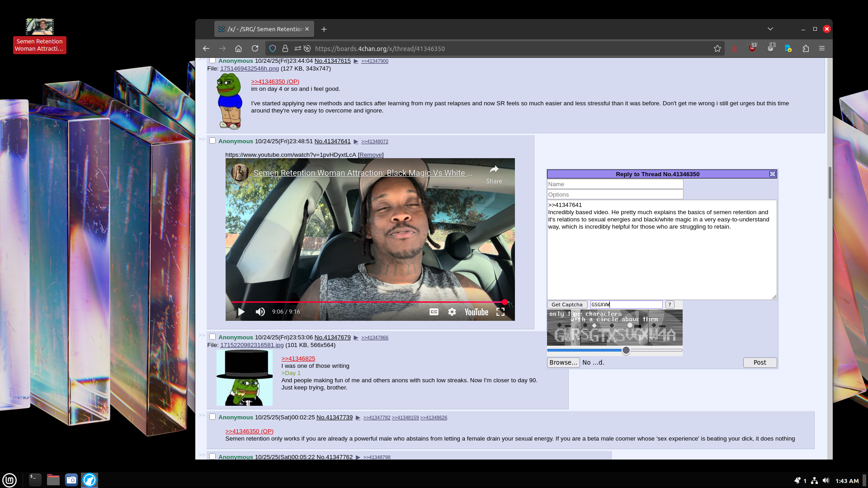Screen dimensions: 868x488
Task: Open post menu arrow beside No.41347641
Action: [356, 142]
